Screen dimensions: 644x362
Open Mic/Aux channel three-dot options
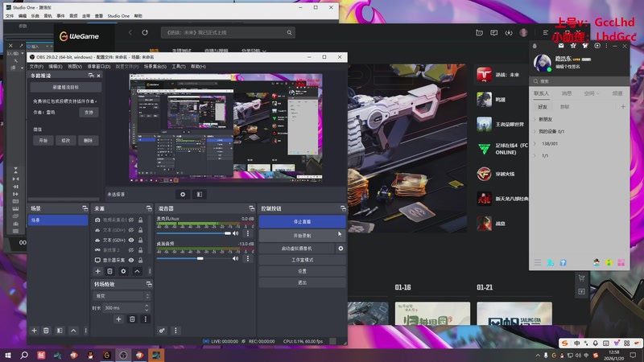tap(248, 233)
